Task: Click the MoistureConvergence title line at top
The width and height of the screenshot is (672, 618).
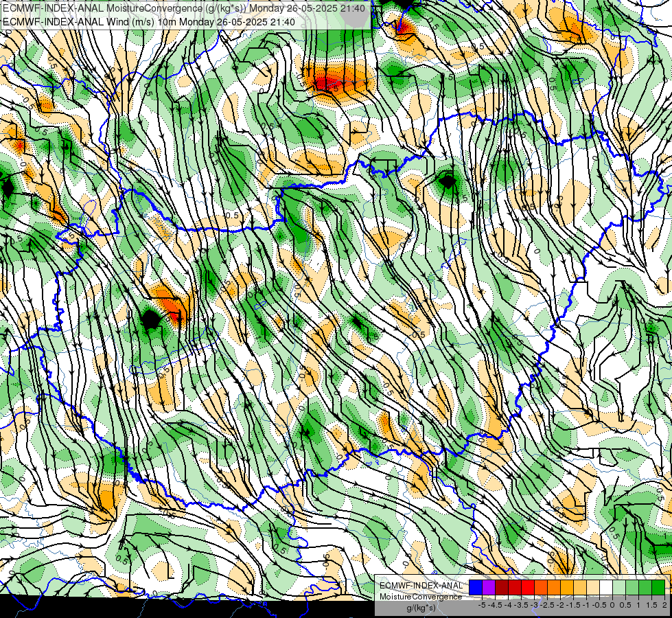Action: coord(184,8)
